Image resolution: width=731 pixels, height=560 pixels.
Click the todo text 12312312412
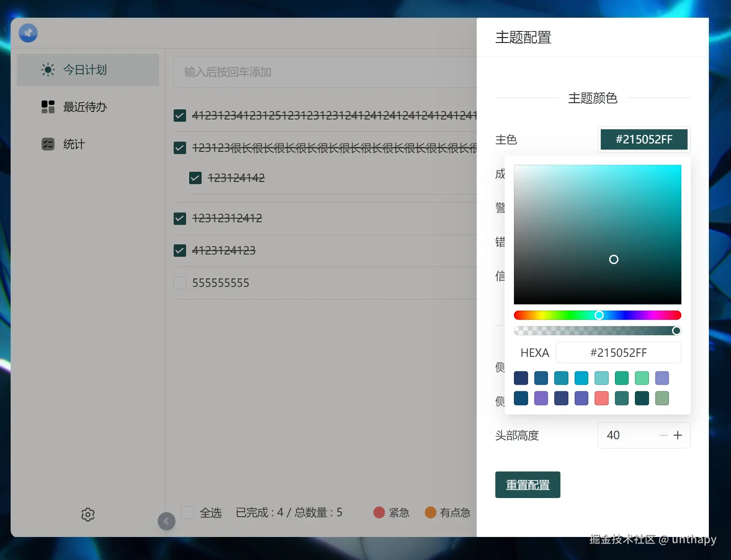click(x=227, y=218)
